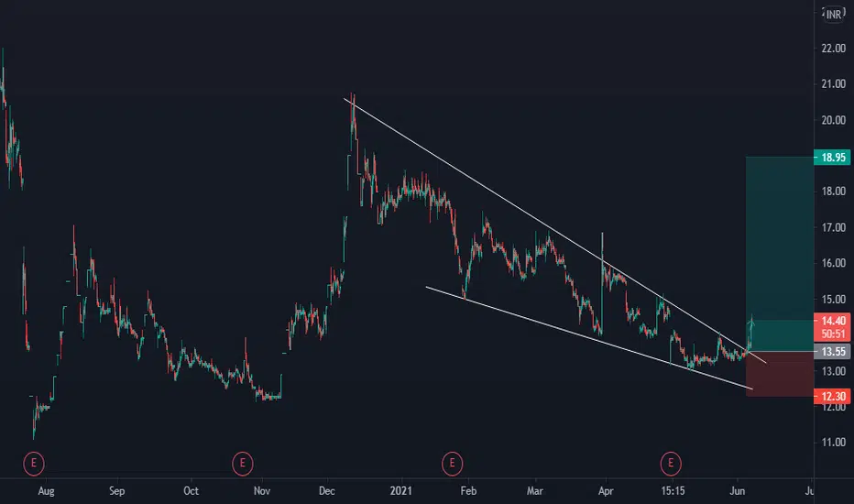Click the 15.00 price axis label
This screenshot has width=854, height=504.
(x=833, y=299)
